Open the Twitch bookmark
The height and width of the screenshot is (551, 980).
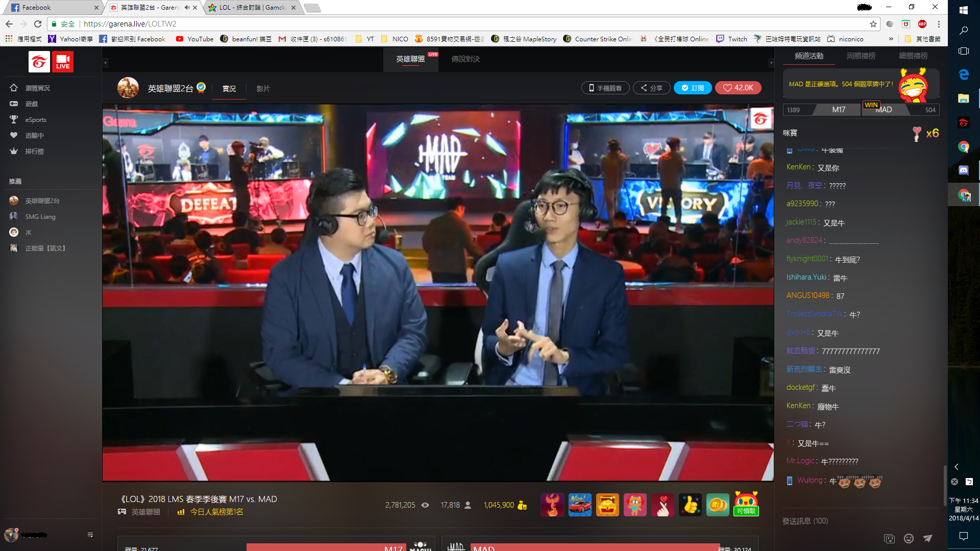pos(732,39)
